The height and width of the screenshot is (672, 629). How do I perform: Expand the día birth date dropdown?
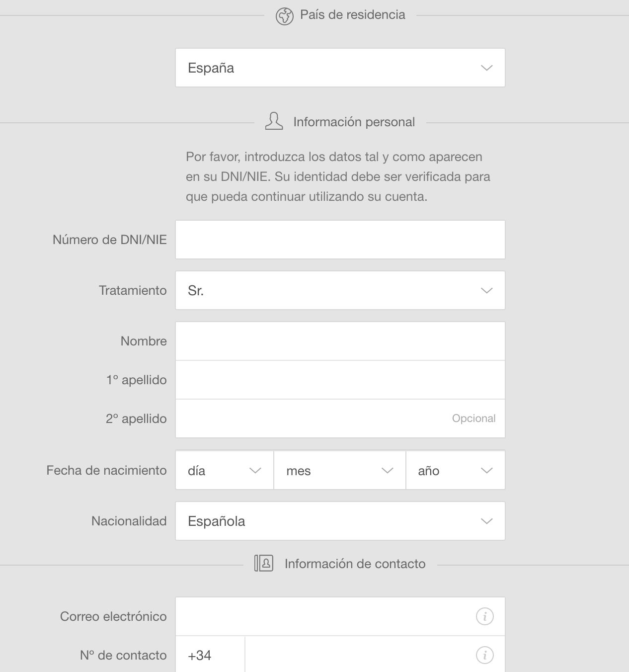[x=225, y=470]
